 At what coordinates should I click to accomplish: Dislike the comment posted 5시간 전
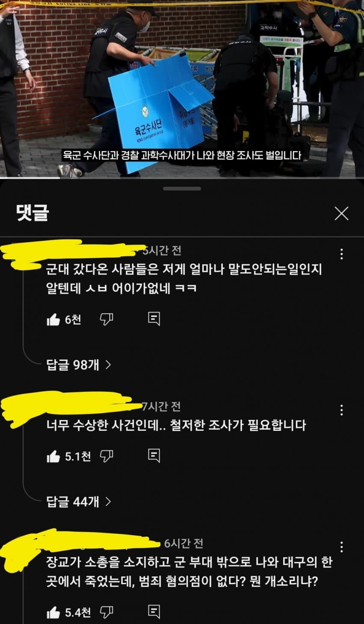coord(106,319)
